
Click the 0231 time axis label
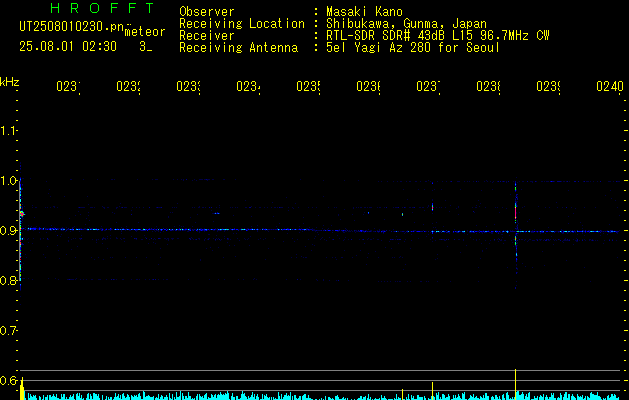pos(68,86)
